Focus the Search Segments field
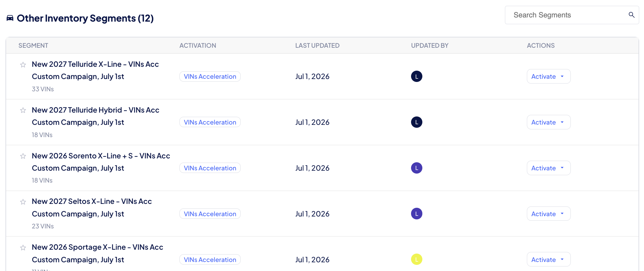The height and width of the screenshot is (271, 644). pos(572,15)
